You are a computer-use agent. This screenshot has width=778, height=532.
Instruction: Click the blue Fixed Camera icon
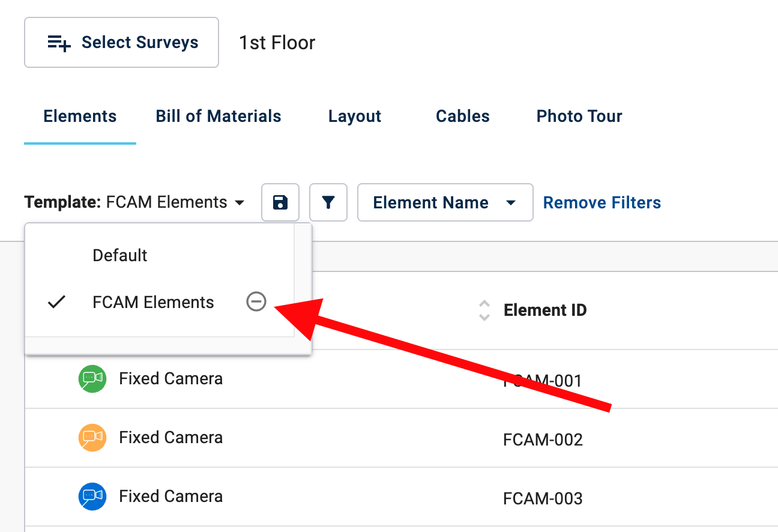coord(92,497)
